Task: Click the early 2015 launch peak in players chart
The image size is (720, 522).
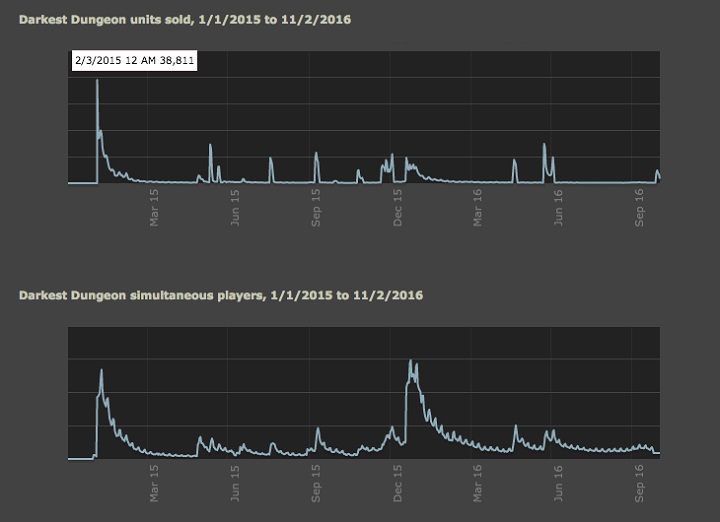Action: click(x=101, y=371)
